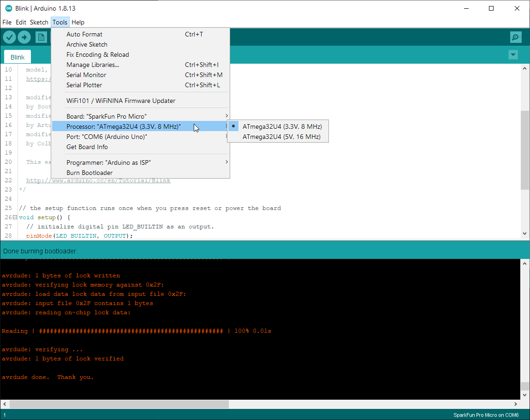Click the Verify checkmark toolbar button
This screenshot has height=420, width=530.
pos(10,37)
